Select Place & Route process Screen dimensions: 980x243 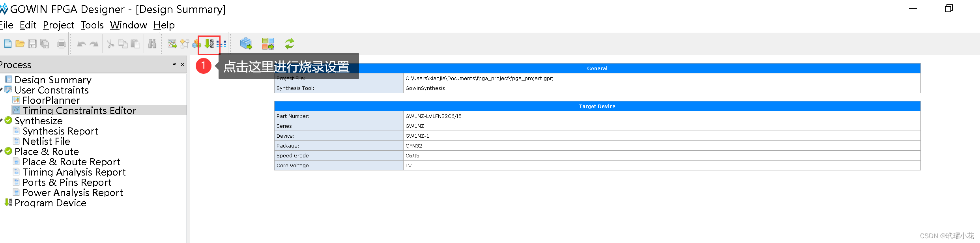(47, 151)
